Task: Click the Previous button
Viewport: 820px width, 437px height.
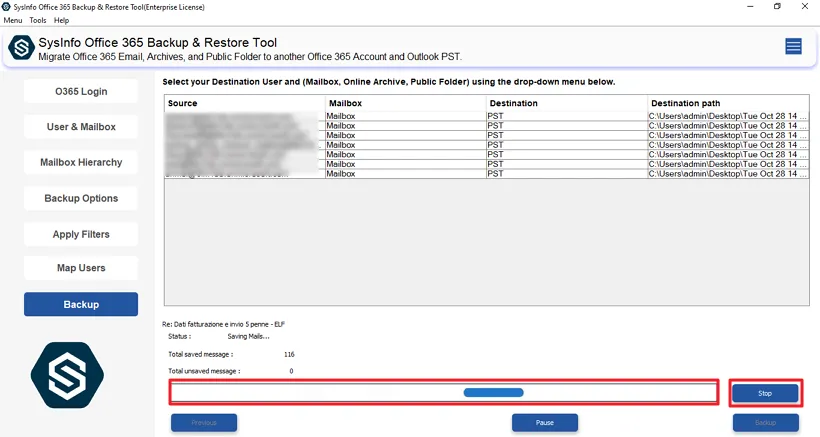Action: (204, 422)
